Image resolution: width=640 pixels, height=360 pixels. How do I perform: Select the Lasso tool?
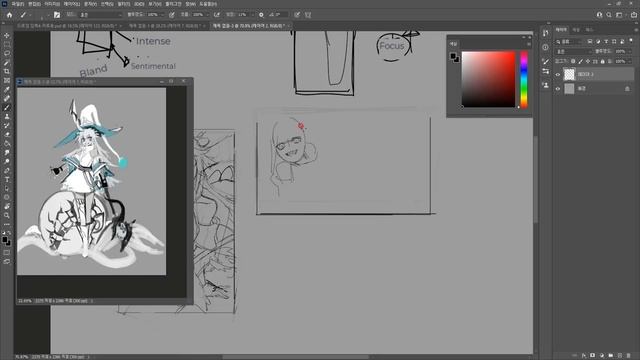tap(7, 53)
